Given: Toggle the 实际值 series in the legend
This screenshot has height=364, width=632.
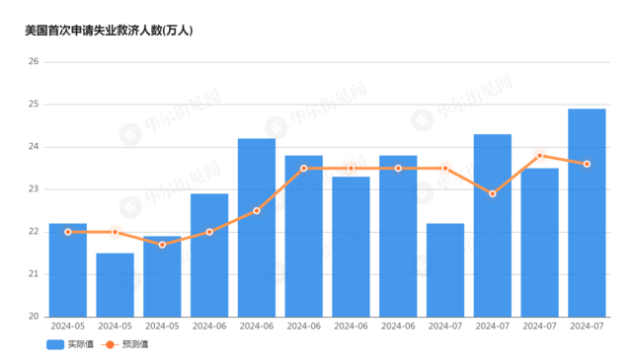Looking at the screenshot, I should 70,344.
